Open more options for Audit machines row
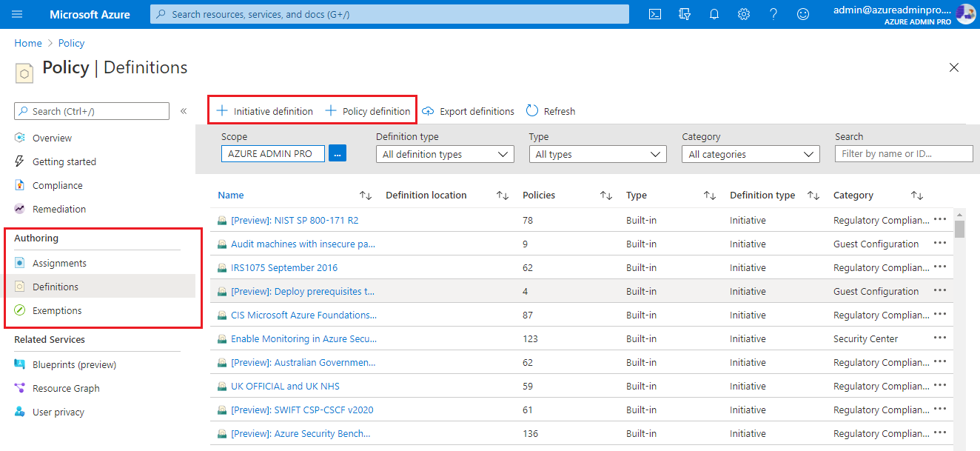Screen dimensions: 980x451 pos(940,243)
